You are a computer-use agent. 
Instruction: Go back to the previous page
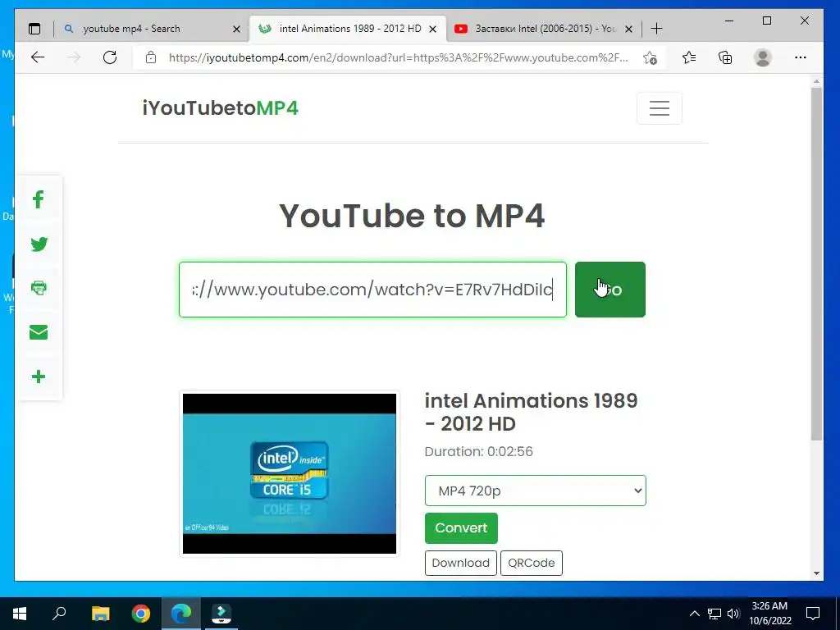click(38, 57)
